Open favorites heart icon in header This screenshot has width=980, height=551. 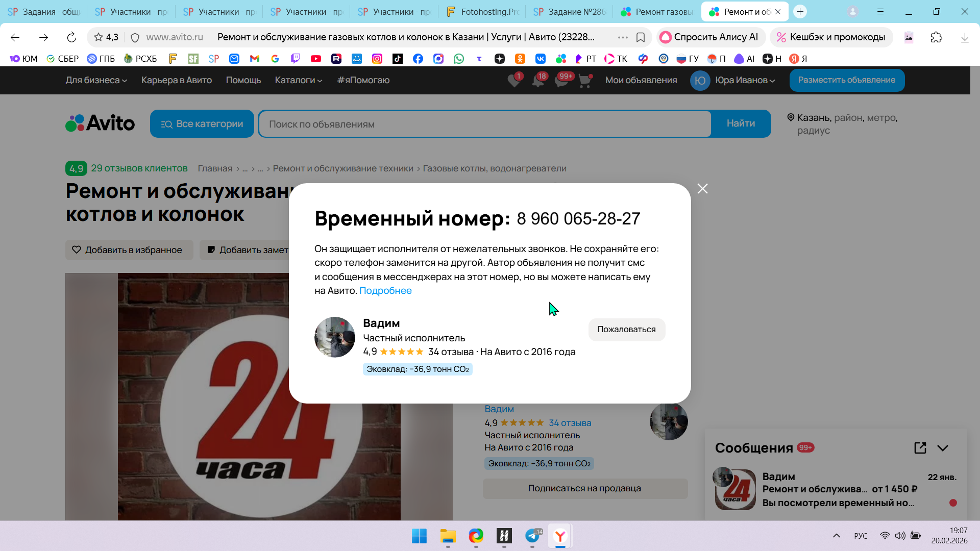[x=514, y=81]
